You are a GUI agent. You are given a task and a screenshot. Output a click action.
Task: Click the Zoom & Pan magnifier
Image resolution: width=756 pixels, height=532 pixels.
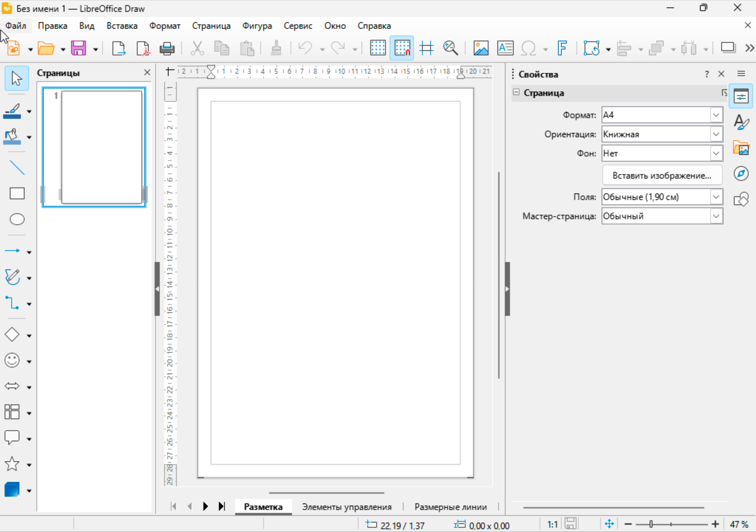[450, 48]
